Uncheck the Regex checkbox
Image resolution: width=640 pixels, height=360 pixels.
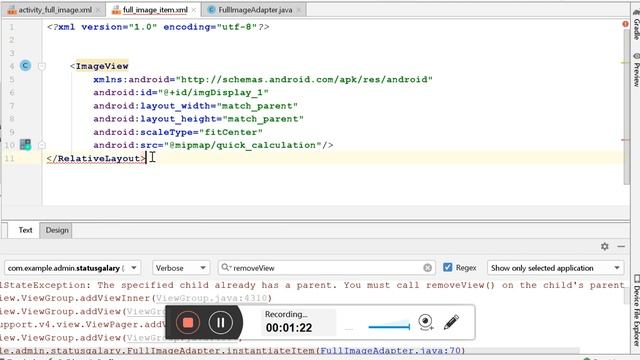(x=448, y=267)
